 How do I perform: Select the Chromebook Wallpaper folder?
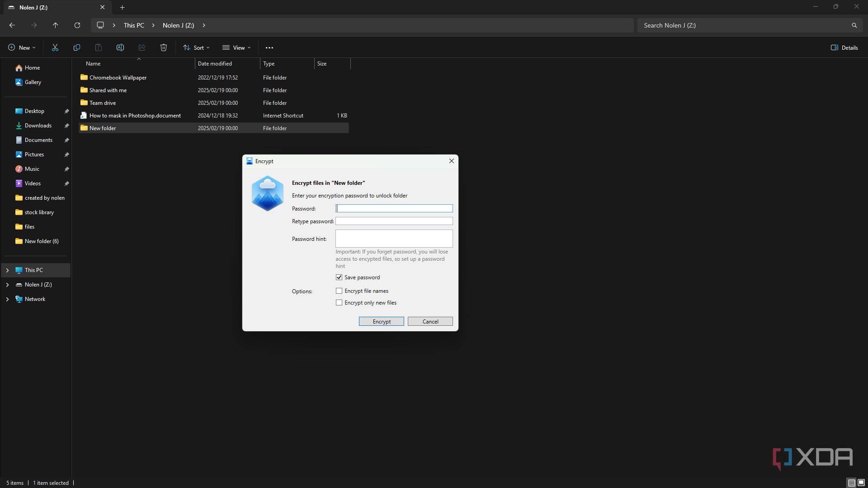click(214, 78)
